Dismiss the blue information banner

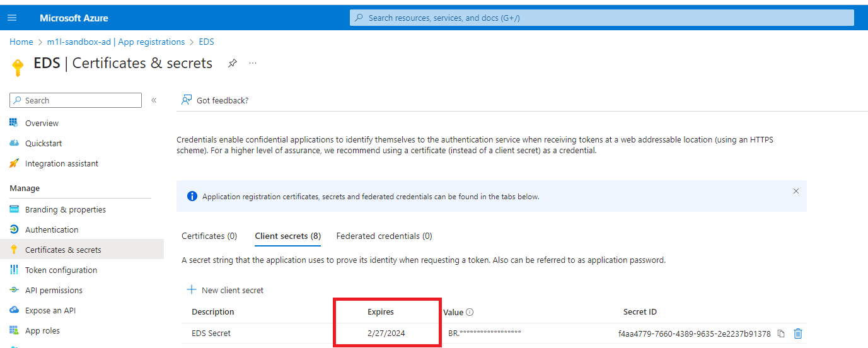[x=796, y=191]
